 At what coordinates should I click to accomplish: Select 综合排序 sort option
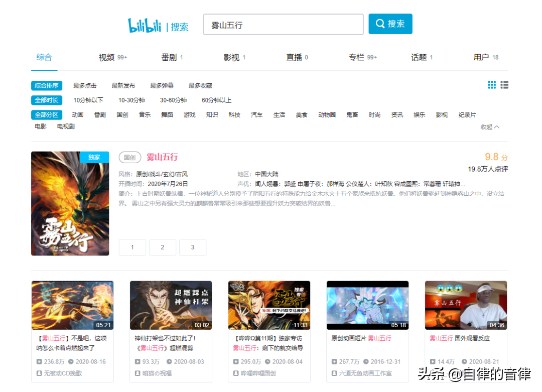tap(47, 86)
